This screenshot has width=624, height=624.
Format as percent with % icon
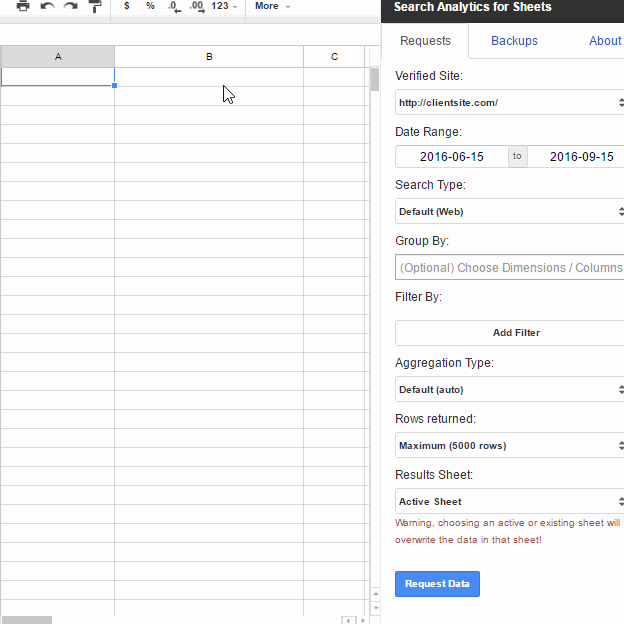[150, 6]
